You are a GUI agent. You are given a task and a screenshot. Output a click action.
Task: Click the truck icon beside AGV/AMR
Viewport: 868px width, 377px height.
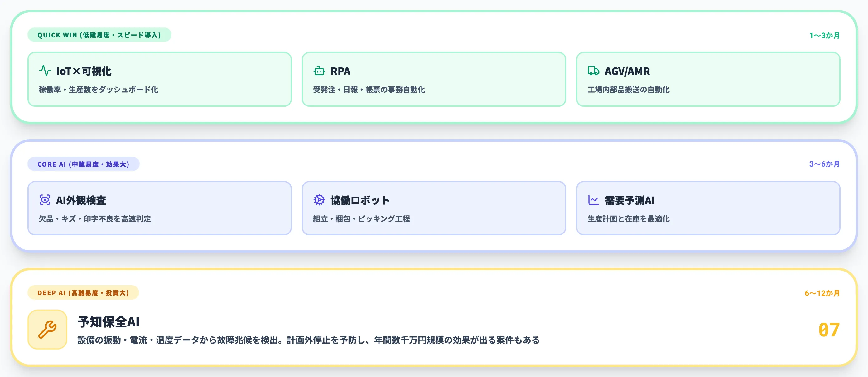(x=593, y=71)
